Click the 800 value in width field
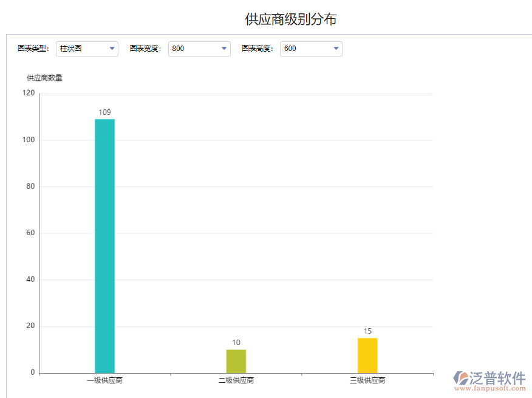Image resolution: width=532 pixels, height=398 pixels. pyautogui.click(x=177, y=49)
